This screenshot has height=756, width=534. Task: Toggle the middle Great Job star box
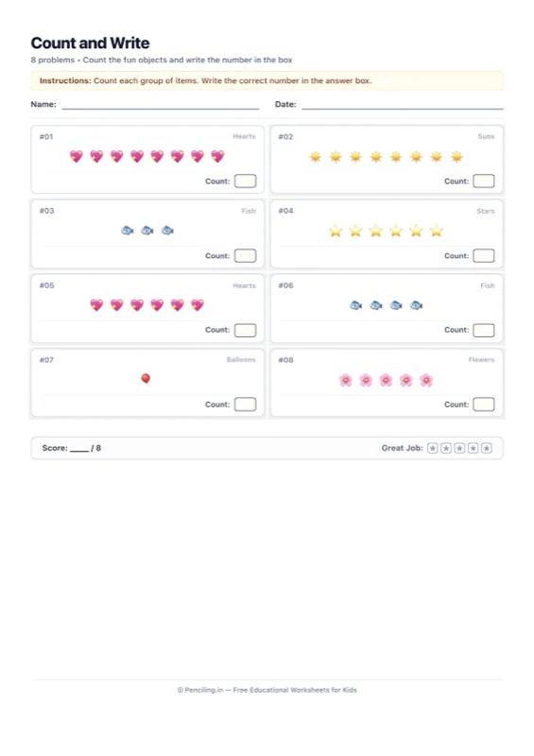(x=459, y=448)
